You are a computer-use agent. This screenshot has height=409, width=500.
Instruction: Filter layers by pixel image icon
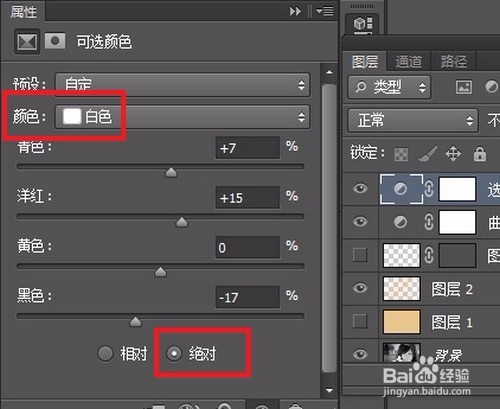(x=464, y=87)
